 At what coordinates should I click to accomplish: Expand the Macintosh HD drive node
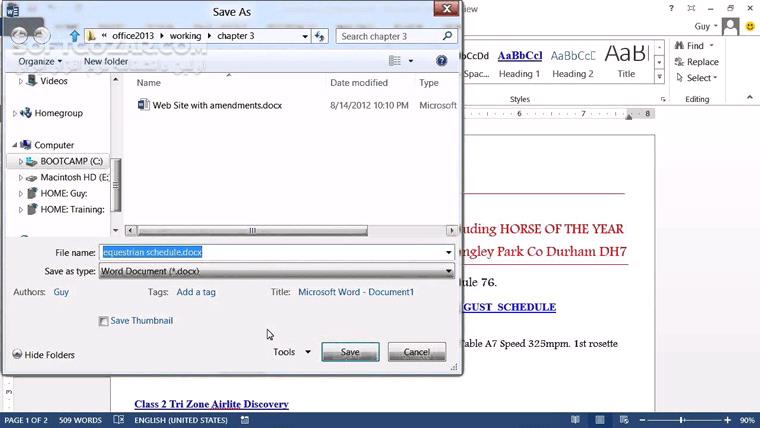pyautogui.click(x=20, y=178)
